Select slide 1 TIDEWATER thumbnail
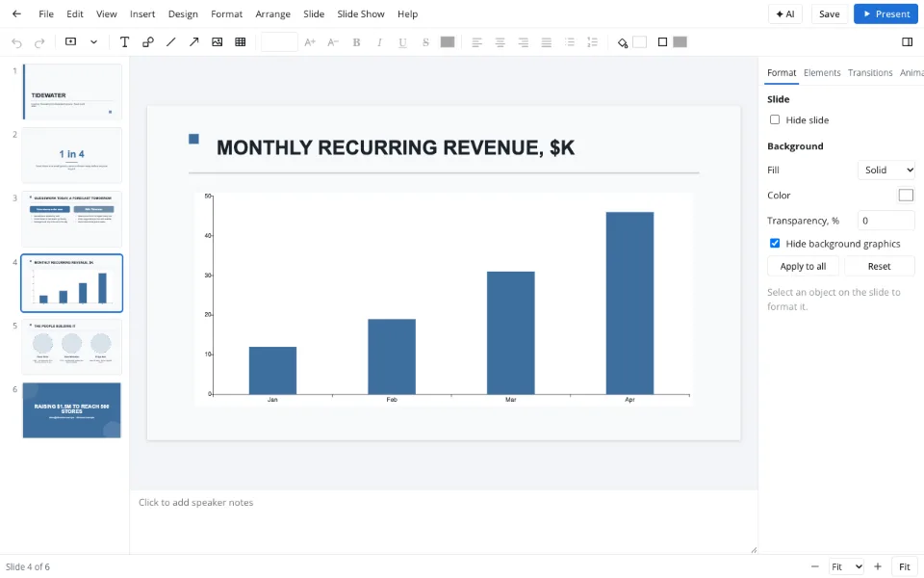 [x=72, y=92]
